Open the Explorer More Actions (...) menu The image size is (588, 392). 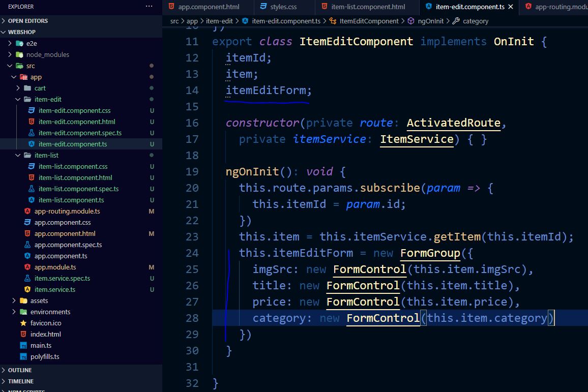149,7
